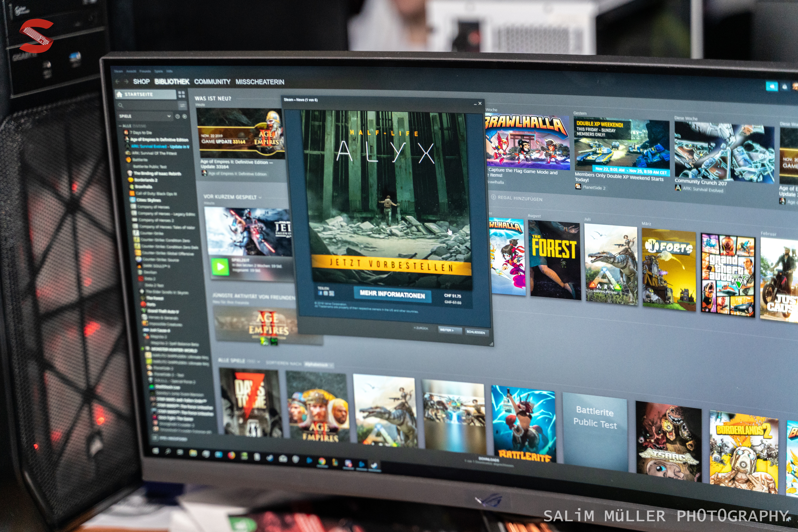
Task: Expand the Vor kurzem gespielt chevron
Action: (x=260, y=197)
